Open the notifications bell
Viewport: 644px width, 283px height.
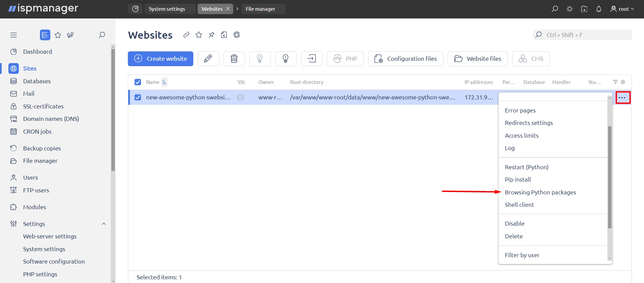click(599, 9)
